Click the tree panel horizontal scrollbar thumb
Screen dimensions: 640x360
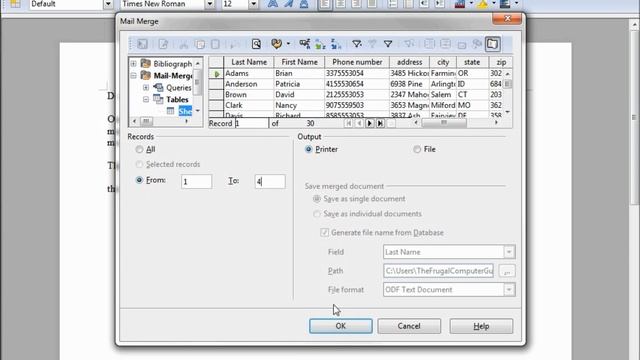click(x=146, y=121)
